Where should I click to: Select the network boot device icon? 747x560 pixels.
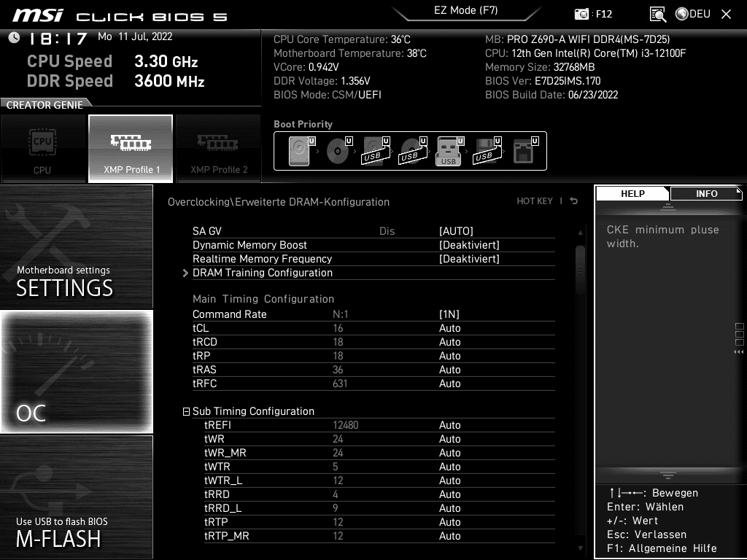pyautogui.click(x=525, y=151)
